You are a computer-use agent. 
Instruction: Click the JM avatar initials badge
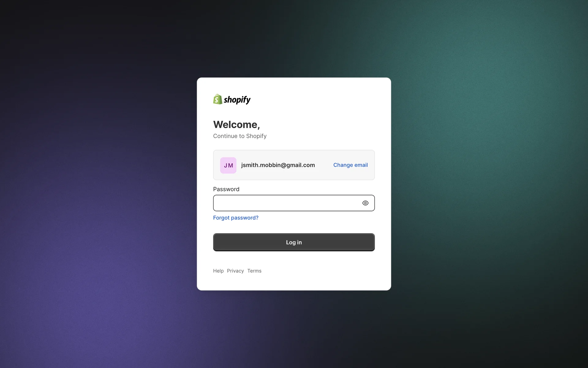(x=228, y=165)
